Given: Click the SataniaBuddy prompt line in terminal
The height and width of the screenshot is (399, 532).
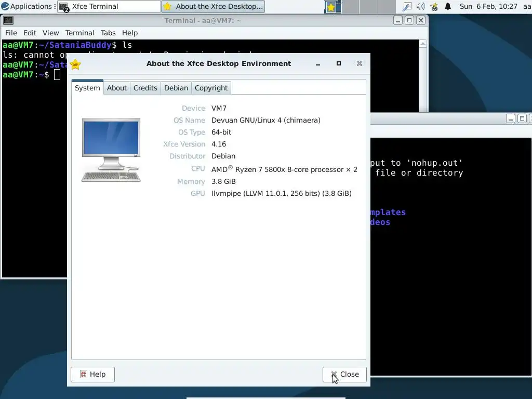Looking at the screenshot, I should click(x=67, y=45).
